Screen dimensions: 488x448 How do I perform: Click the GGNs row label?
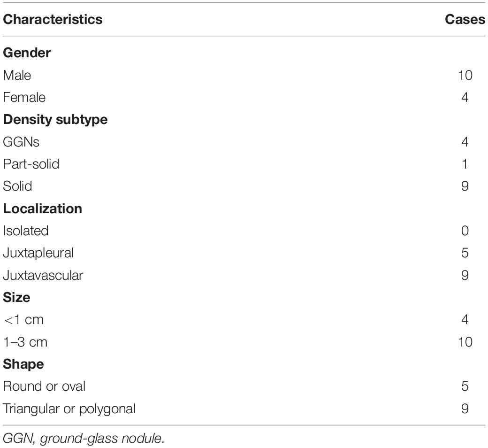(21, 142)
